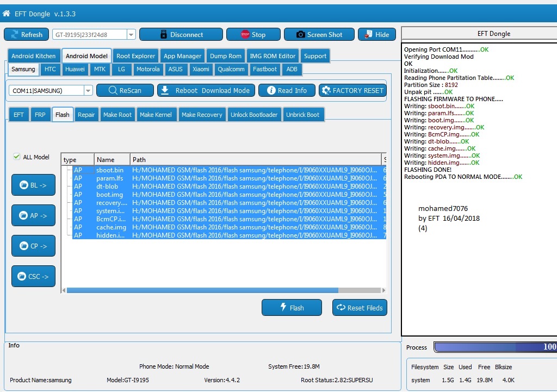Open the Root Explorer tab

[135, 56]
